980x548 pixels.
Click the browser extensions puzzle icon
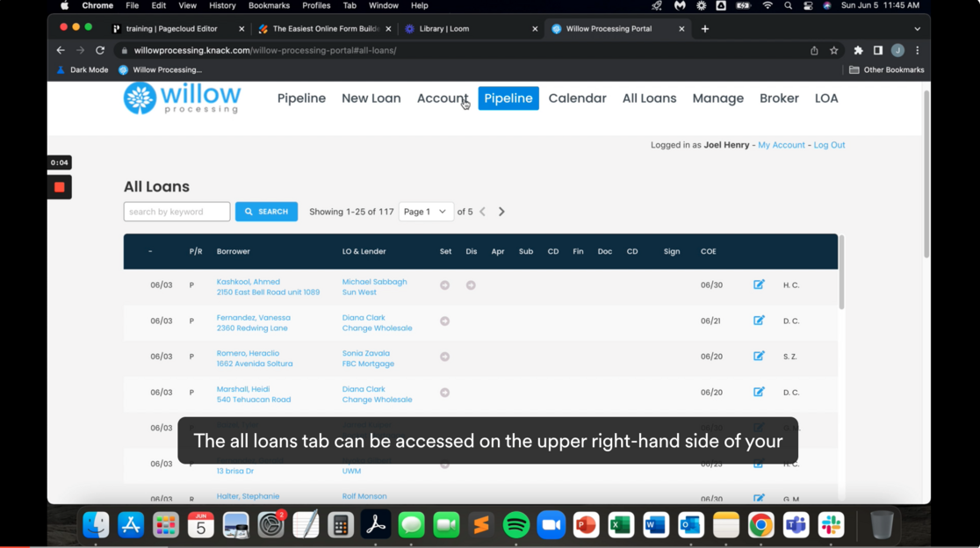(x=858, y=51)
